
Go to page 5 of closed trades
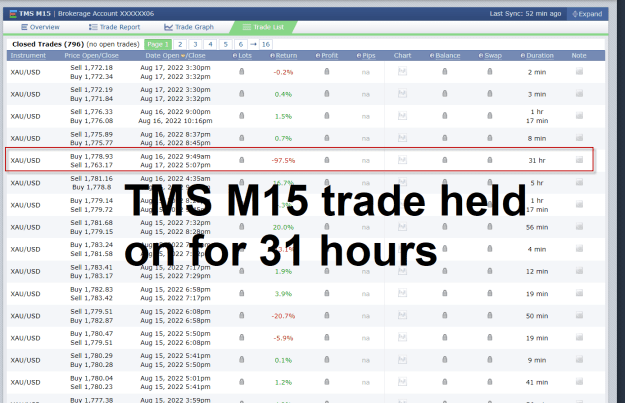point(226,44)
